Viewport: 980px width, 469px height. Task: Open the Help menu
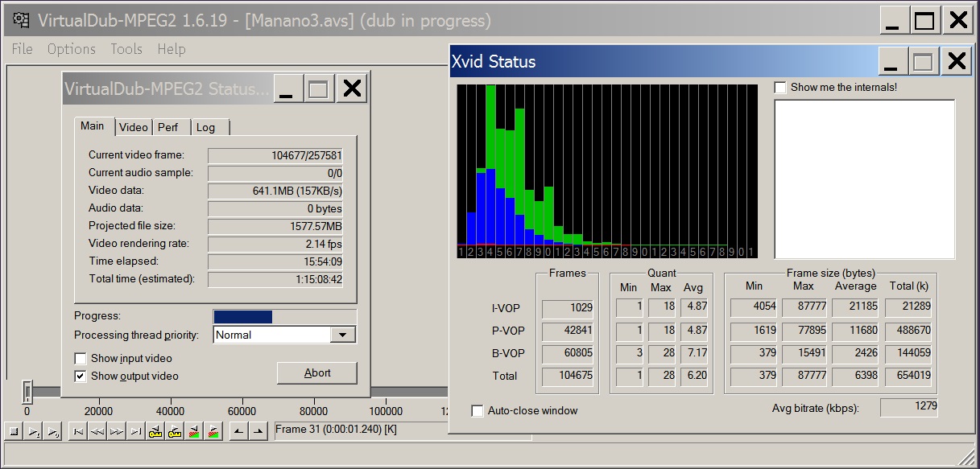tap(172, 49)
